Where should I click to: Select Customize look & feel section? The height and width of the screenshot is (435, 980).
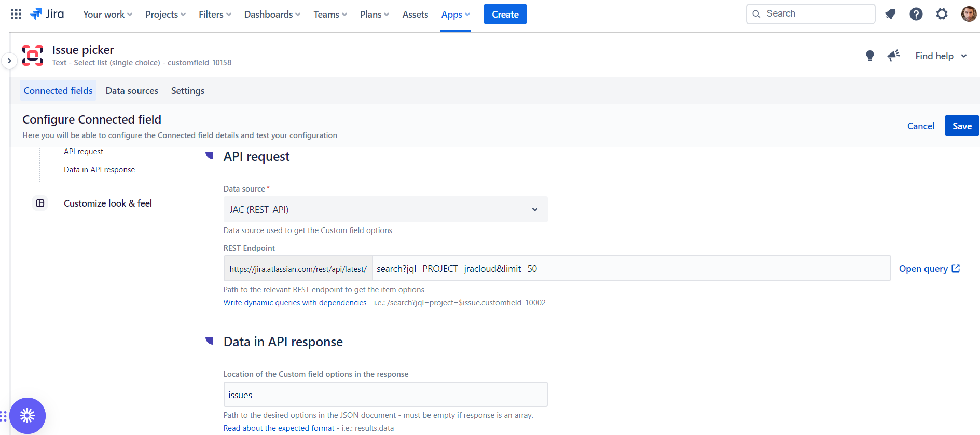pyautogui.click(x=107, y=203)
